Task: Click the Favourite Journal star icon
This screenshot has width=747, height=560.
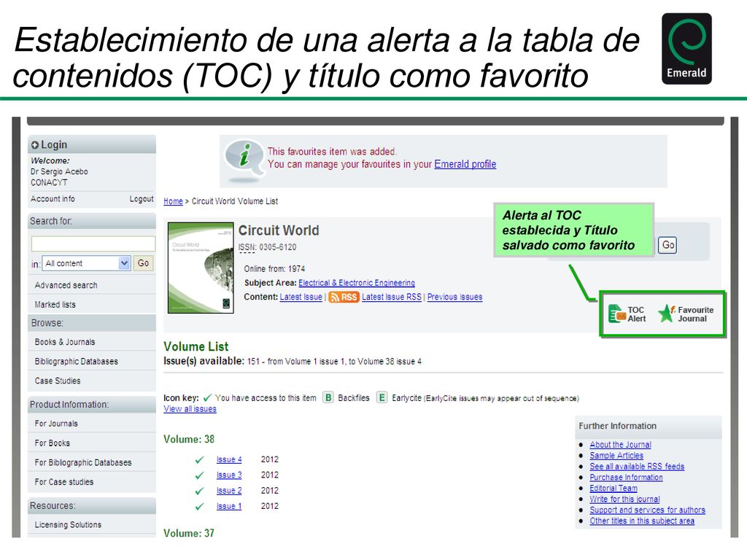Action: coord(667,314)
